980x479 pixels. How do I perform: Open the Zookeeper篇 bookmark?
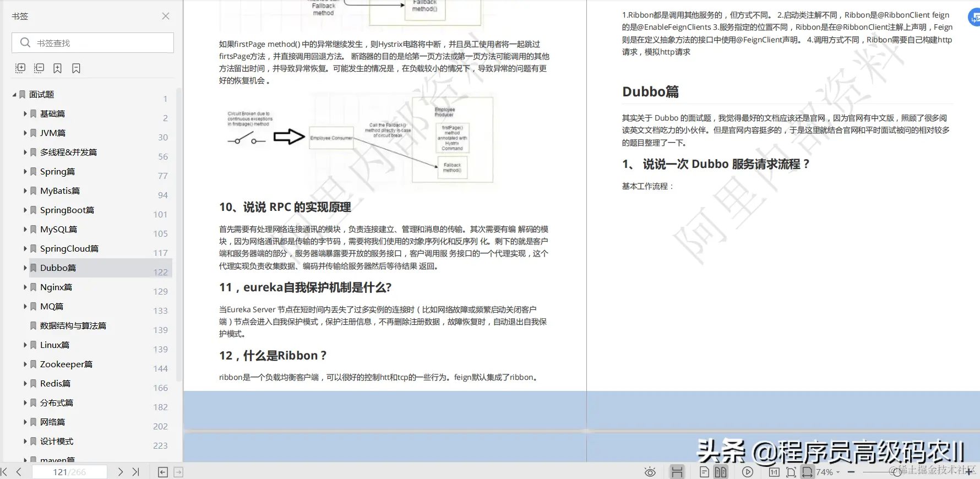[66, 364]
